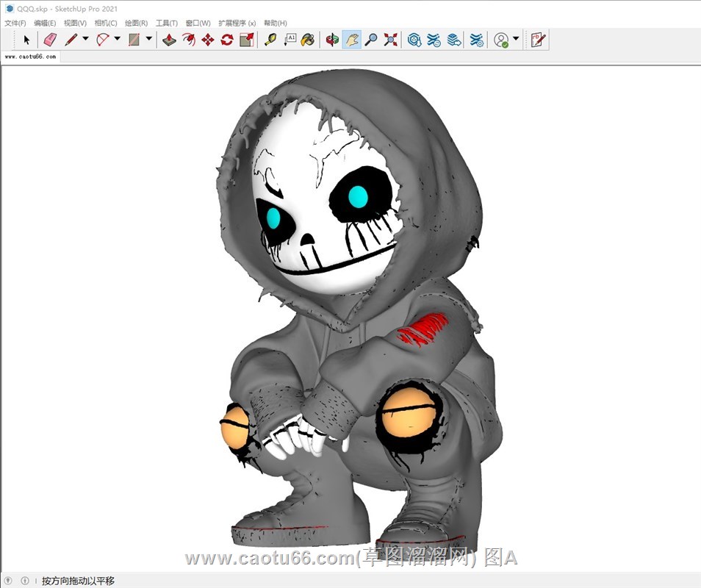Pick the Tape Measure tool
The width and height of the screenshot is (701, 588).
click(x=270, y=40)
